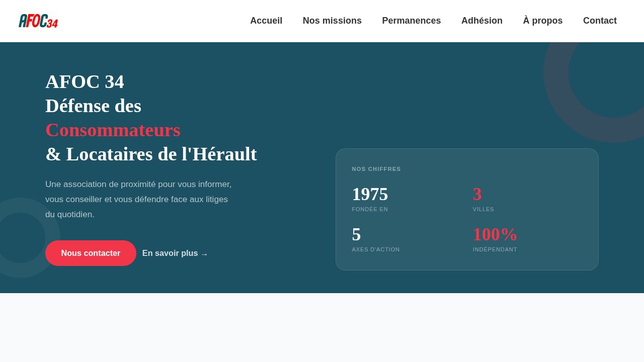Follow the En savoir plus link
The height and width of the screenshot is (362, 644).
(175, 253)
